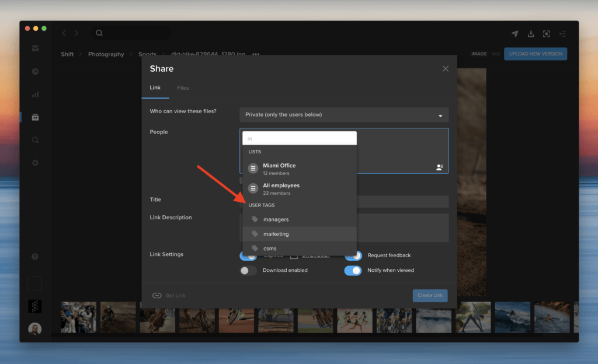Viewport: 598px width, 364px height.
Task: Click the fullscreen focus frame icon
Action: (x=547, y=33)
